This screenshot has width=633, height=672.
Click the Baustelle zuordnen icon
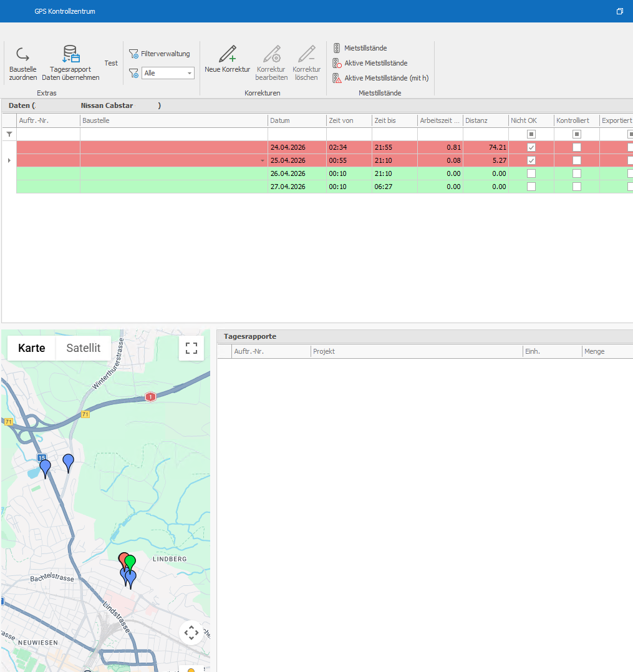point(22,54)
